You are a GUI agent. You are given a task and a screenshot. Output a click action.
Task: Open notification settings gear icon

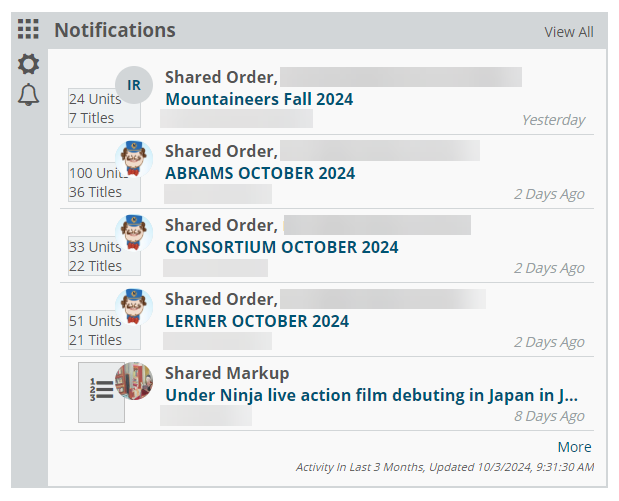[28, 64]
